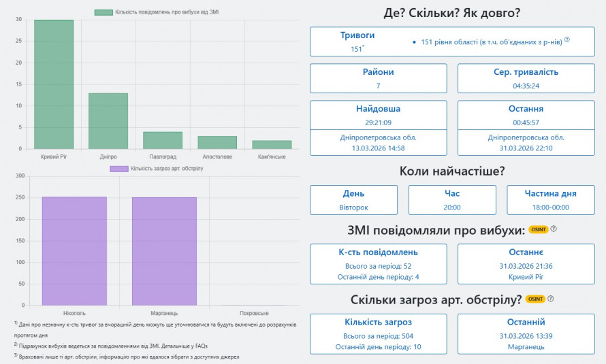Click the "Кількість загроз" card
606x364 pixels.
[378, 333]
